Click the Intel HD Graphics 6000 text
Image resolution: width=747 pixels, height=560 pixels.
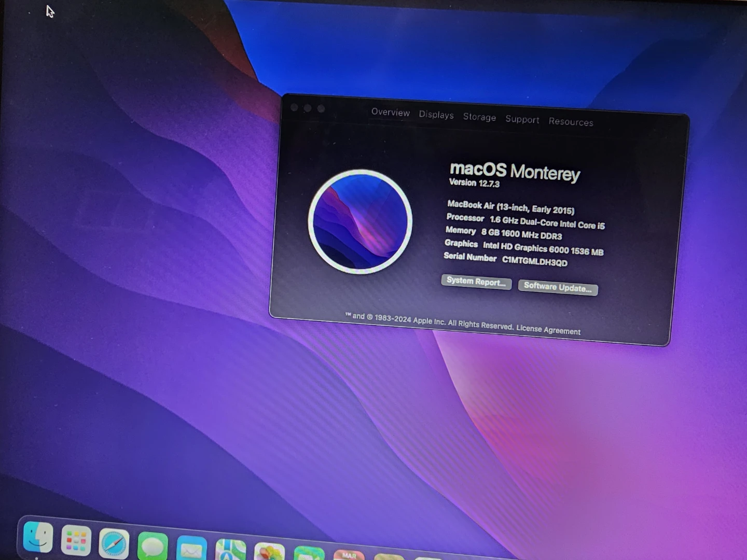(526, 247)
